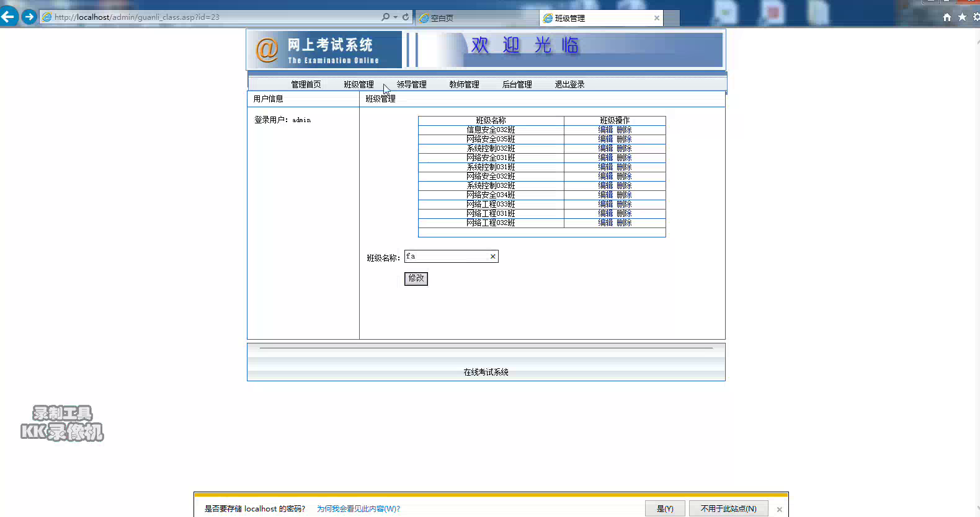Click the 班级操作 column header
The height and width of the screenshot is (517, 980).
pos(615,120)
